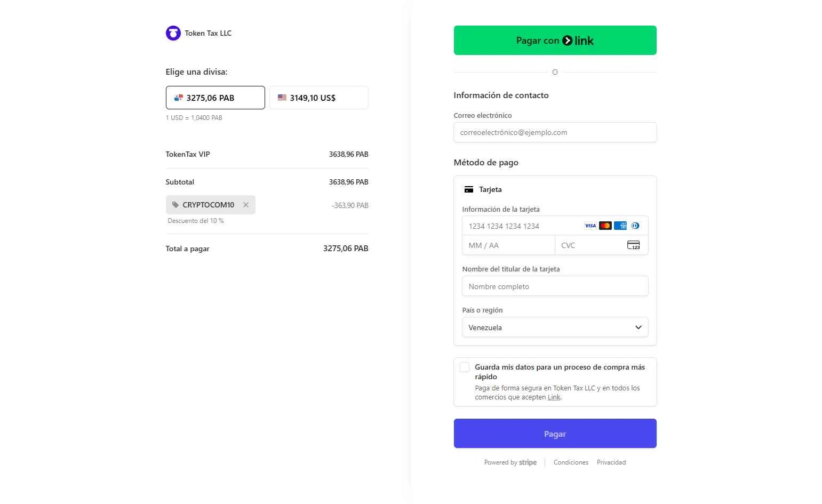
Task: Click the Mastercard logo
Action: [x=605, y=226]
